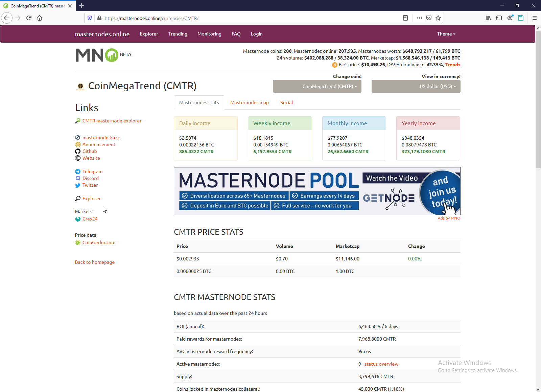Click the ROI value 6,463.58% / 6 days
Viewport: 541px width, 392px height.
(x=378, y=326)
